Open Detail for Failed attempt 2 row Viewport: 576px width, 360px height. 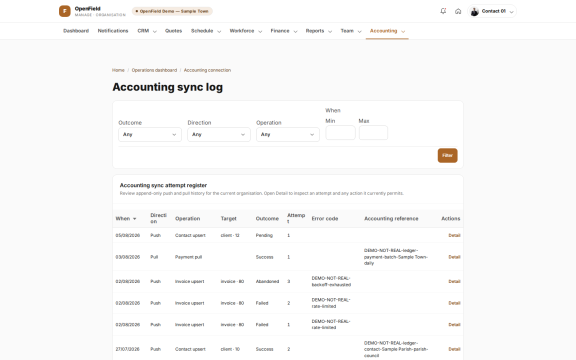click(454, 303)
